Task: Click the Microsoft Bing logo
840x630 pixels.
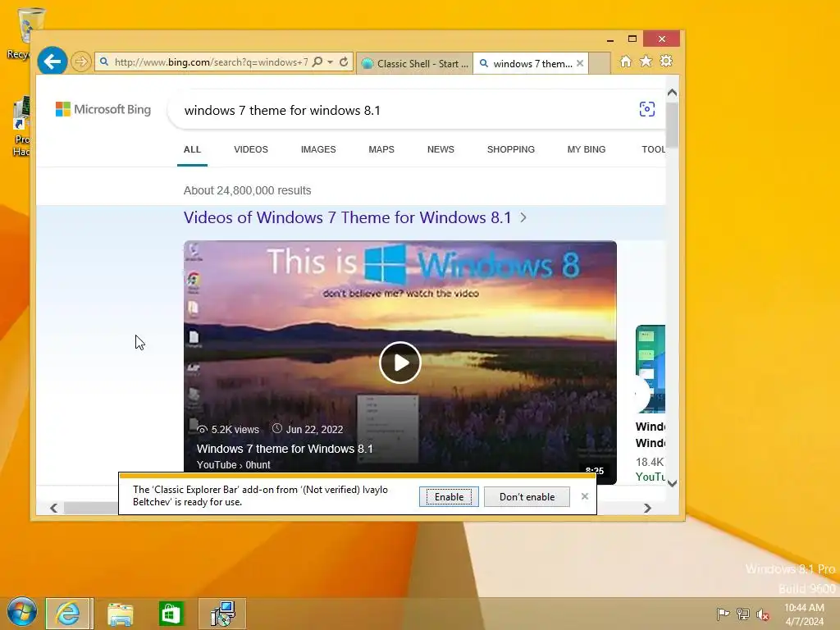Action: click(103, 109)
